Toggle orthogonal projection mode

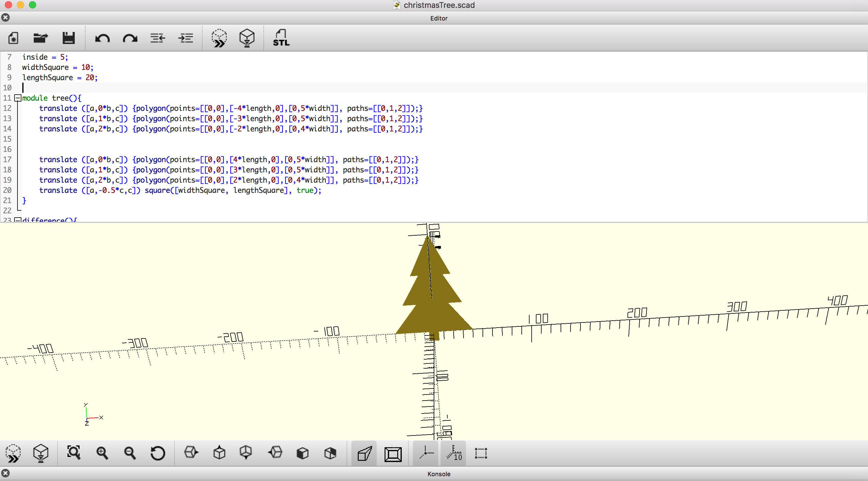(x=393, y=454)
